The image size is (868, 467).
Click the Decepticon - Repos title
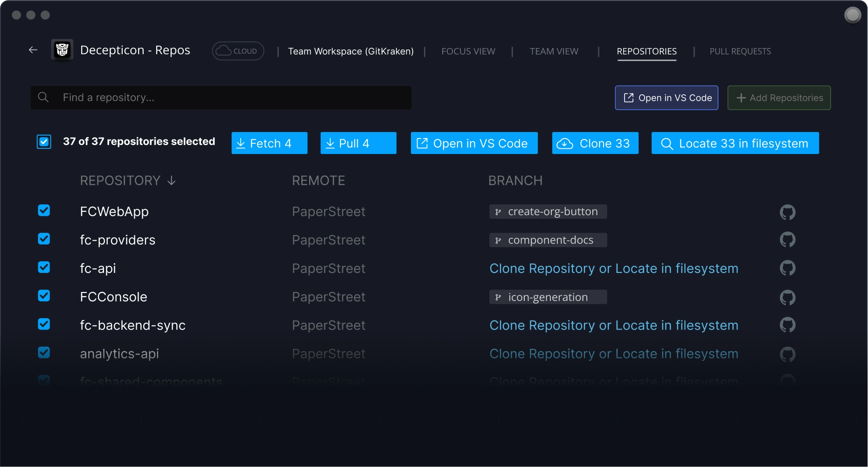135,50
